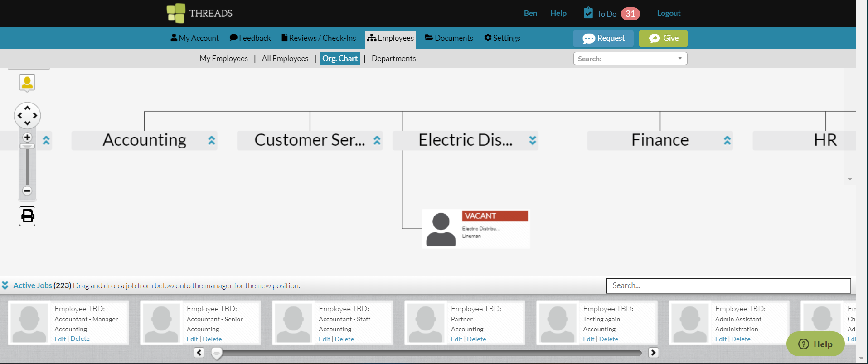Collapse the Finance department node
Image resolution: width=868 pixels, height=364 pixels.
727,140
